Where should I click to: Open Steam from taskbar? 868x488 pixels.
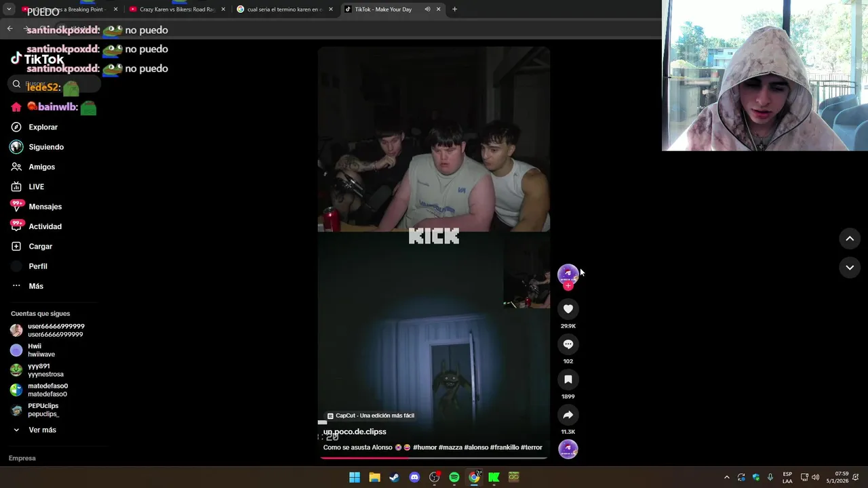click(x=394, y=477)
